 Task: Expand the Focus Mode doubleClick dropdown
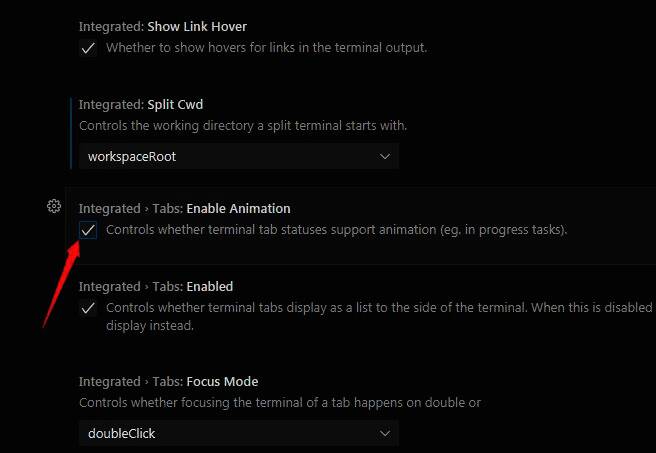(x=238, y=433)
